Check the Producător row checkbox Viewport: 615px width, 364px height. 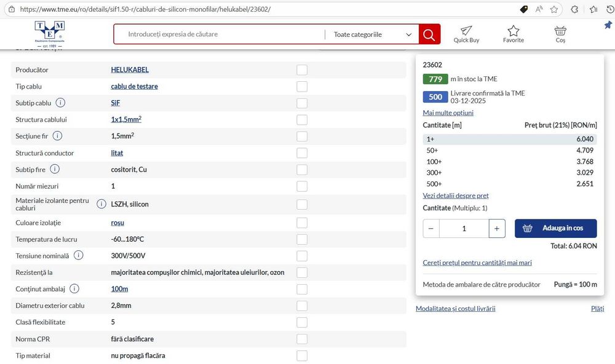click(302, 70)
